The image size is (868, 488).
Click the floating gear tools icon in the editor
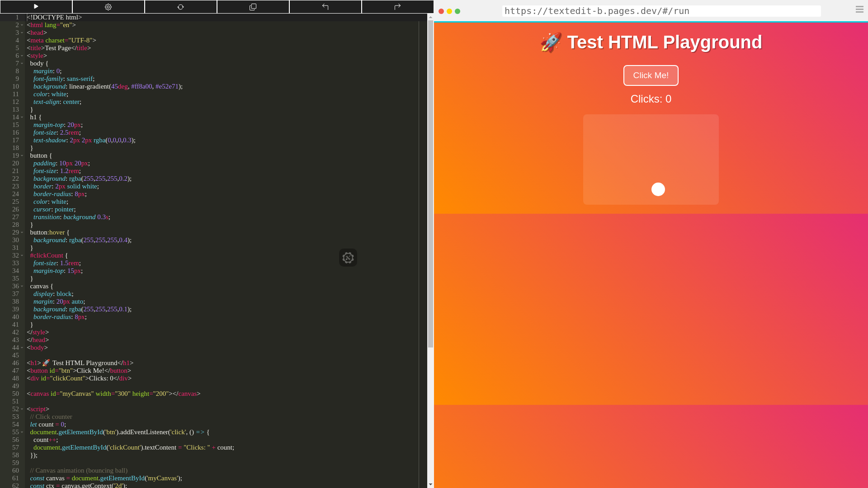point(348,258)
